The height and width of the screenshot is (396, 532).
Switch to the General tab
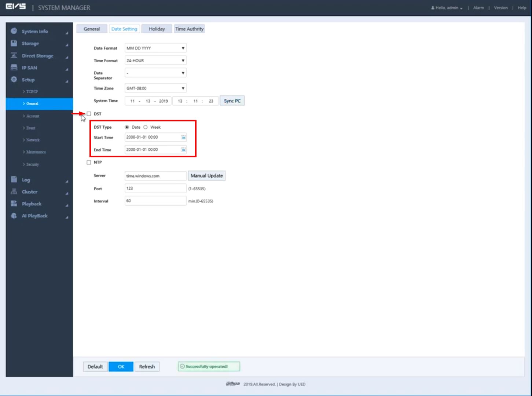[x=92, y=29]
